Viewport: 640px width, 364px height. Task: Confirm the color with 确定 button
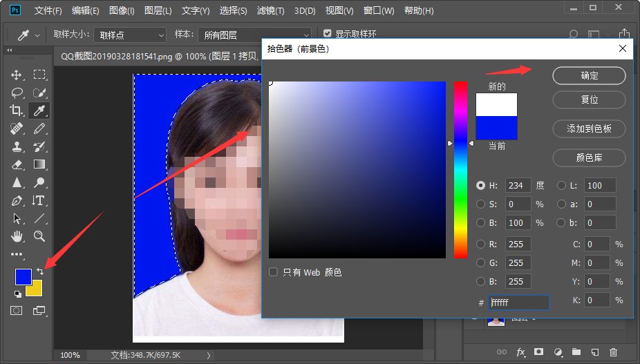tap(589, 75)
